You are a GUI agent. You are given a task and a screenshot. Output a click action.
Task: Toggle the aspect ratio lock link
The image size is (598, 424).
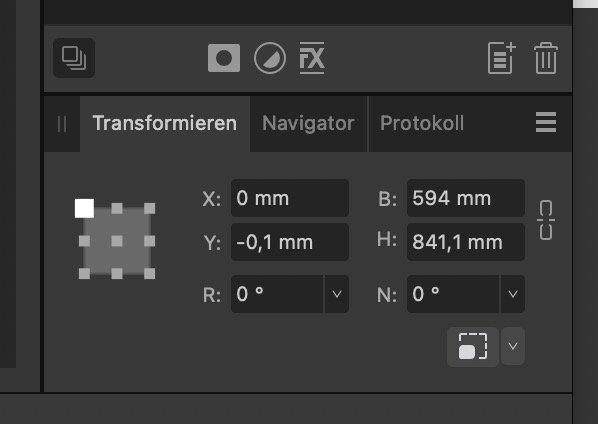coord(546,220)
